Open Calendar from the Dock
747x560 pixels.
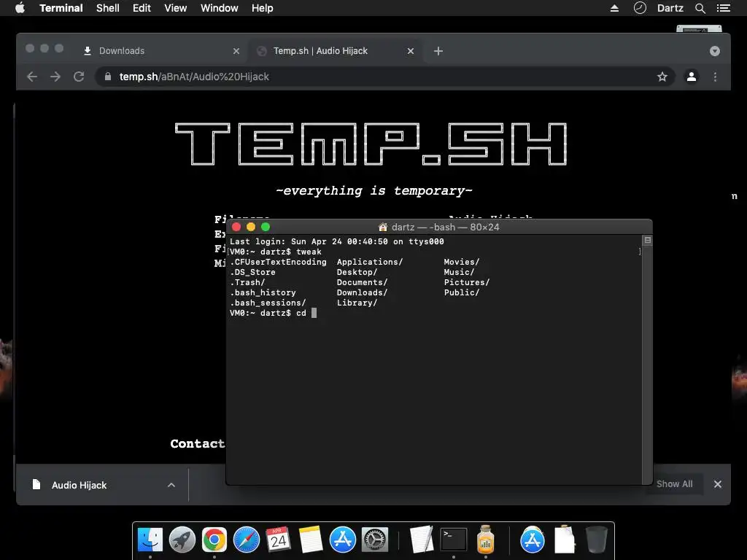(278, 540)
